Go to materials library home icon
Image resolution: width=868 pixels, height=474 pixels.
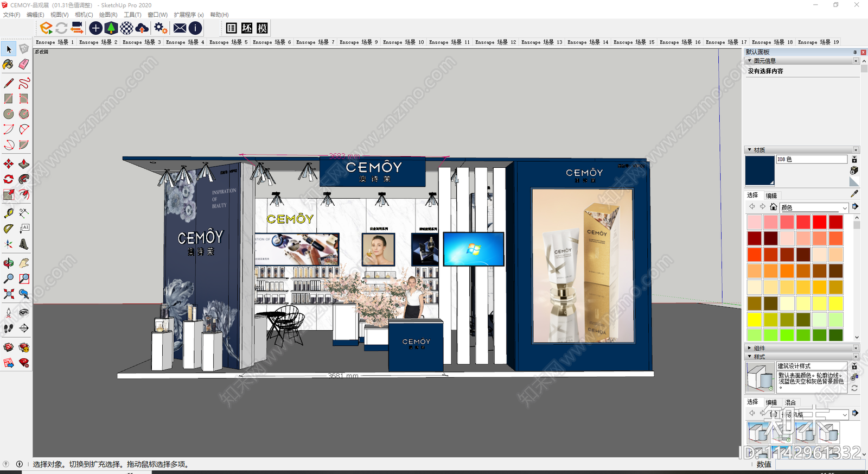[774, 207]
